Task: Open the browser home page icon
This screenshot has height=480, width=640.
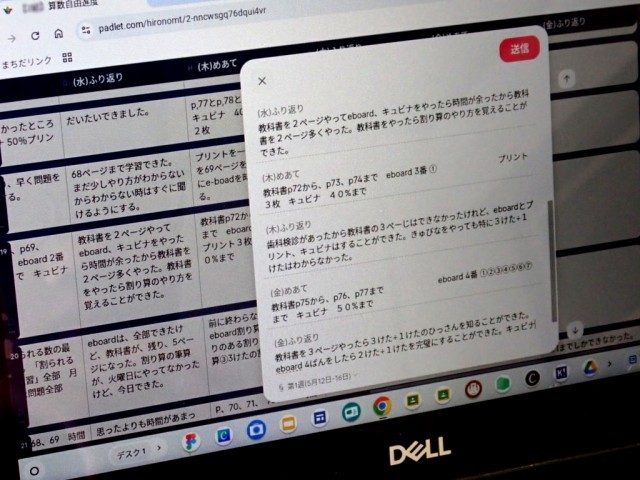Action: [59, 33]
